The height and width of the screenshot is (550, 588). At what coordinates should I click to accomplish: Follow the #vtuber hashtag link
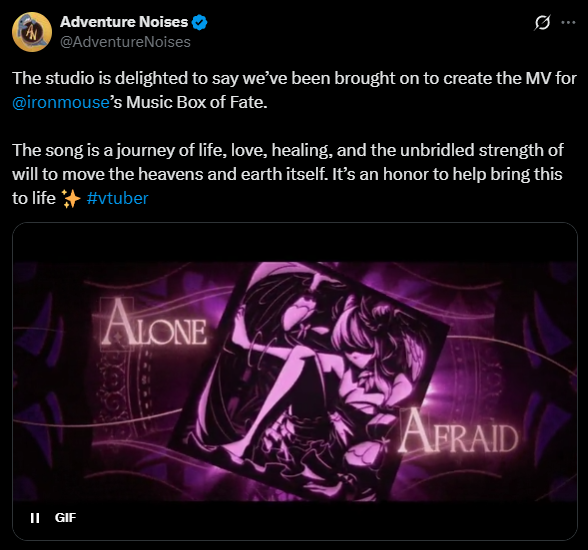pyautogui.click(x=117, y=198)
